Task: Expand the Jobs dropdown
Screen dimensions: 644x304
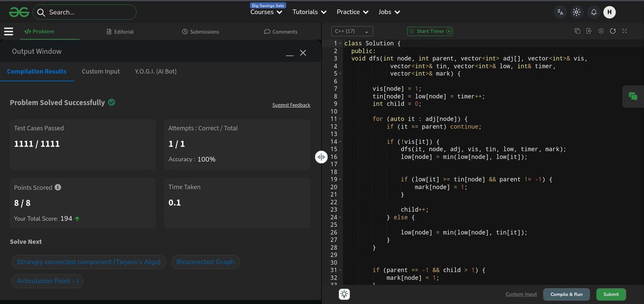Action: 389,12
